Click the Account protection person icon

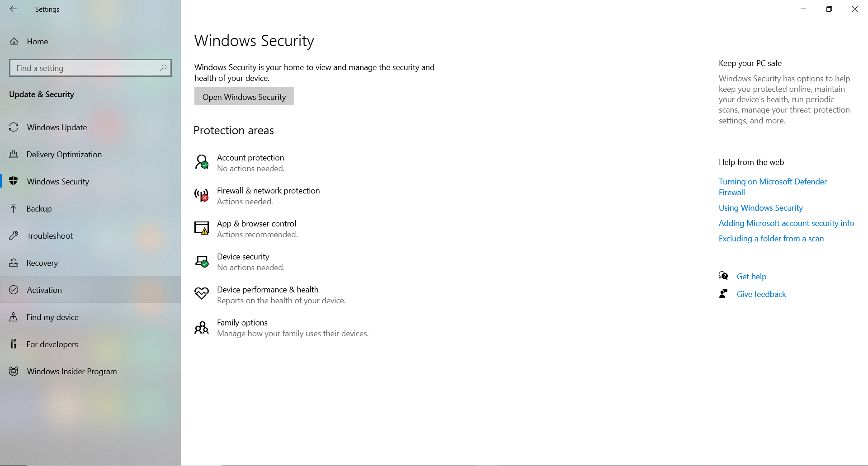(202, 162)
